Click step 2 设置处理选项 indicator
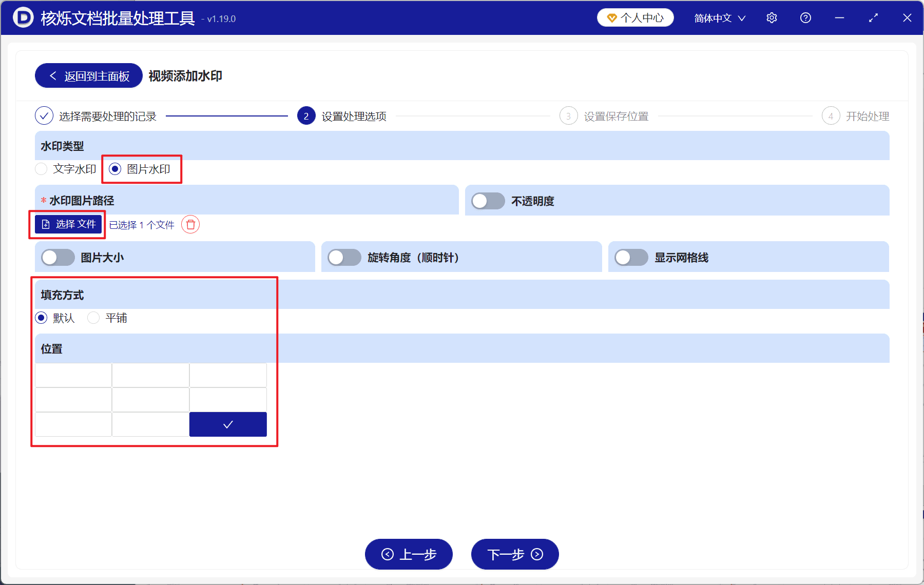Screen dimensions: 924x585 [306, 115]
